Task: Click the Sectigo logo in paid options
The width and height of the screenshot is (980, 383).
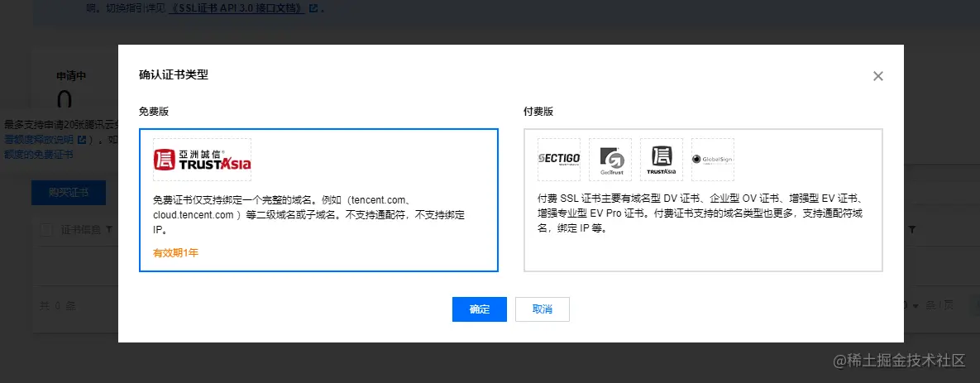Action: click(x=559, y=160)
